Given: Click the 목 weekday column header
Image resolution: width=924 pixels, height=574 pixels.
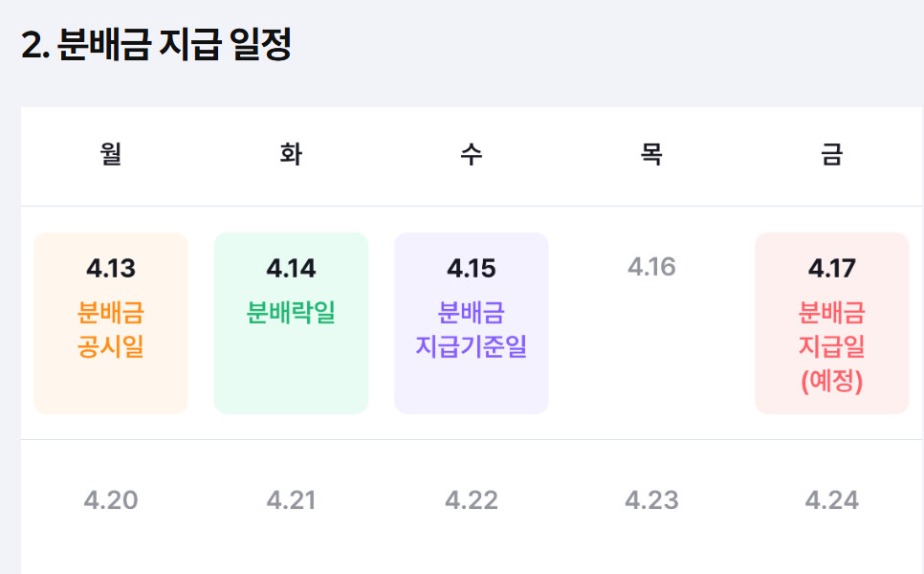Looking at the screenshot, I should (x=651, y=155).
